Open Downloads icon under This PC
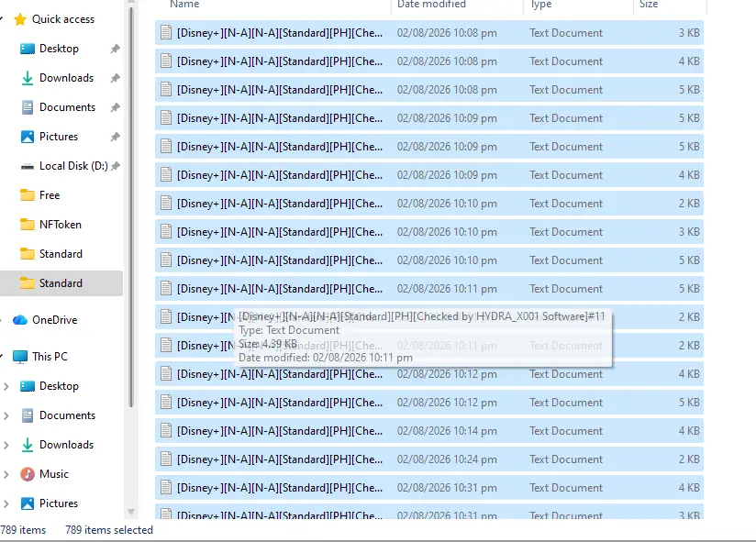This screenshot has height=542, width=756. [28, 445]
